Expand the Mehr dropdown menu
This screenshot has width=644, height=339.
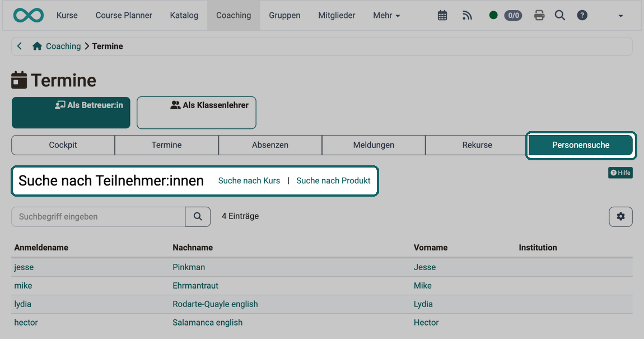coord(386,15)
